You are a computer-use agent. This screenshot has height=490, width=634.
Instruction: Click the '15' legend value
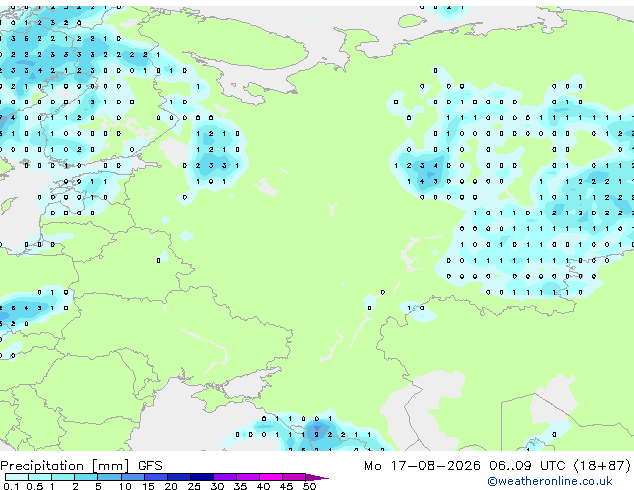tap(148, 486)
